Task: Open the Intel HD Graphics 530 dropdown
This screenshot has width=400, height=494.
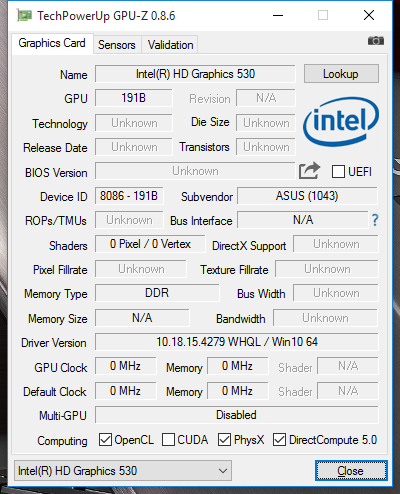Action: pos(123,471)
